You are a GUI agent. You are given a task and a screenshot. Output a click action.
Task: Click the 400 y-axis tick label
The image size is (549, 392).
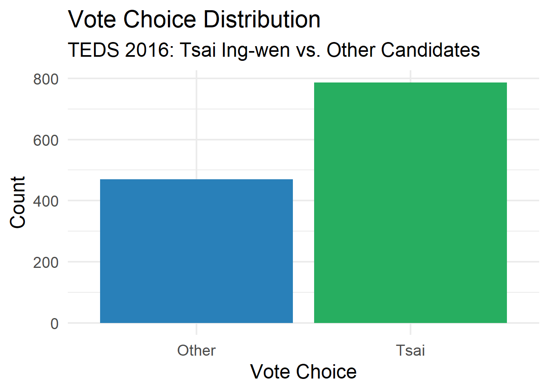pyautogui.click(x=46, y=201)
